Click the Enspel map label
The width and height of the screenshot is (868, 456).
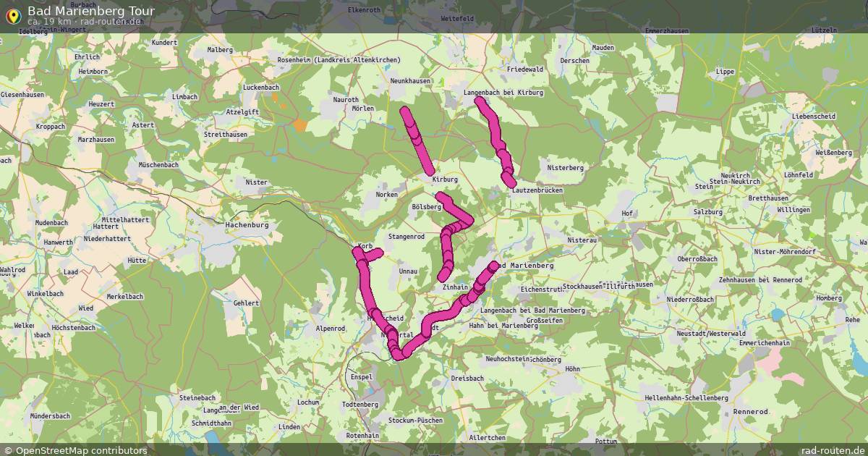(x=360, y=377)
